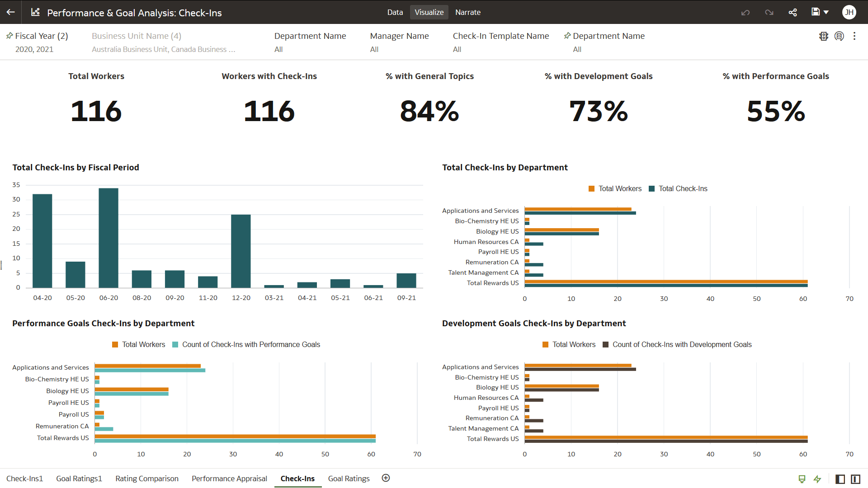Screen dimensions: 868x488
Task: Click the save disk icon
Action: point(815,12)
